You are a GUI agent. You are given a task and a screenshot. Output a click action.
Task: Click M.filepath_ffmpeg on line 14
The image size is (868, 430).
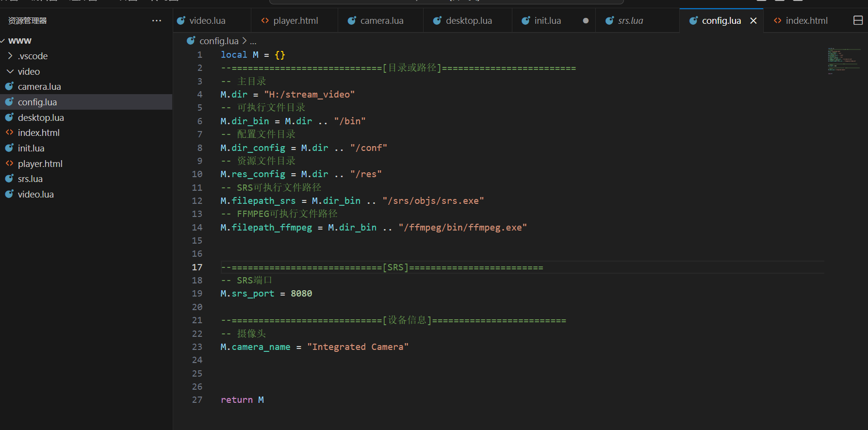click(266, 227)
